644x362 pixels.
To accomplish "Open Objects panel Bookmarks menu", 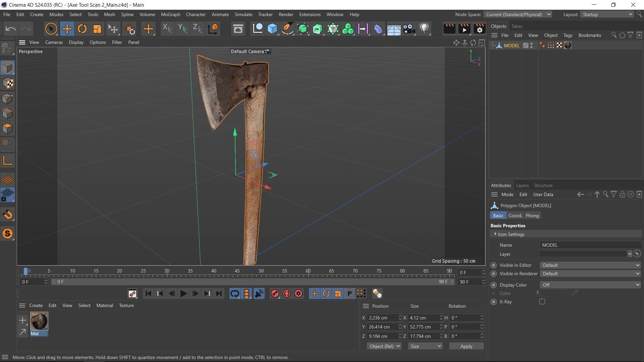I will 590,35.
